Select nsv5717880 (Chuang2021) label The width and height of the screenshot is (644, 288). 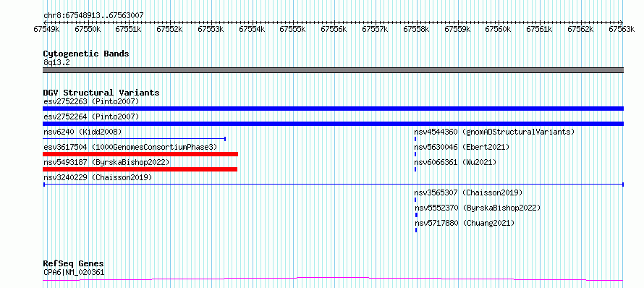(464, 223)
